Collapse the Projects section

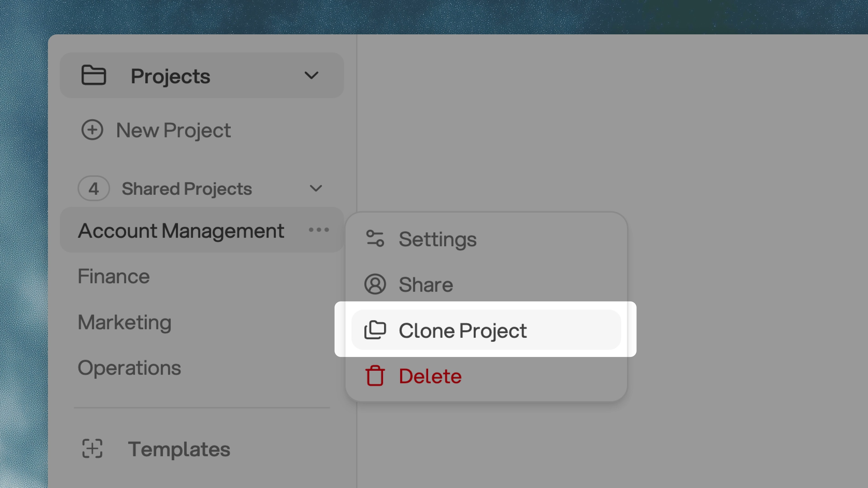pos(312,75)
